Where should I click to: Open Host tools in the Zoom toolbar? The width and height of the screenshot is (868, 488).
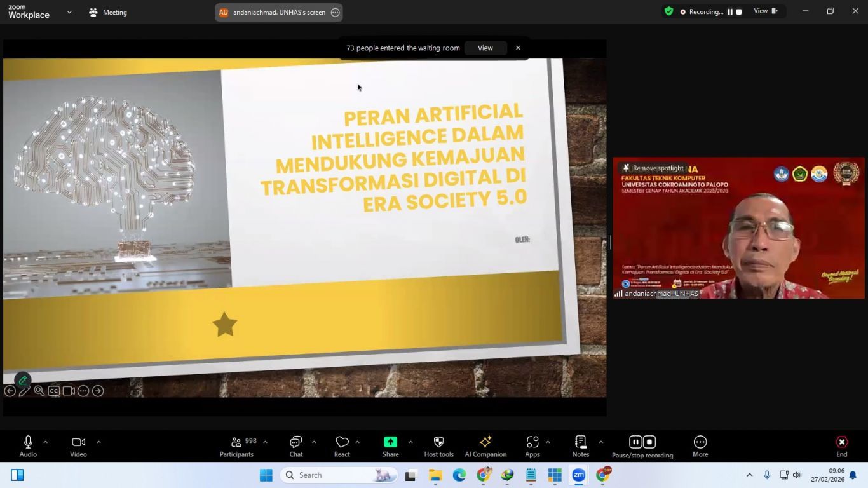(438, 445)
